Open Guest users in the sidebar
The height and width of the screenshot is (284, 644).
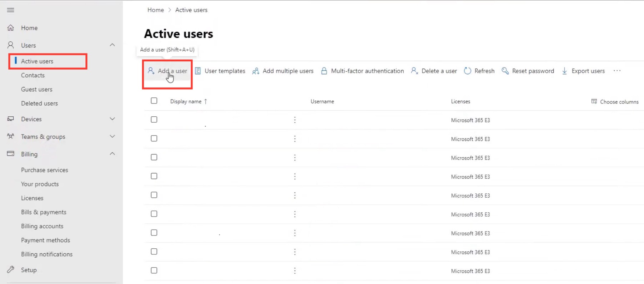tap(37, 89)
